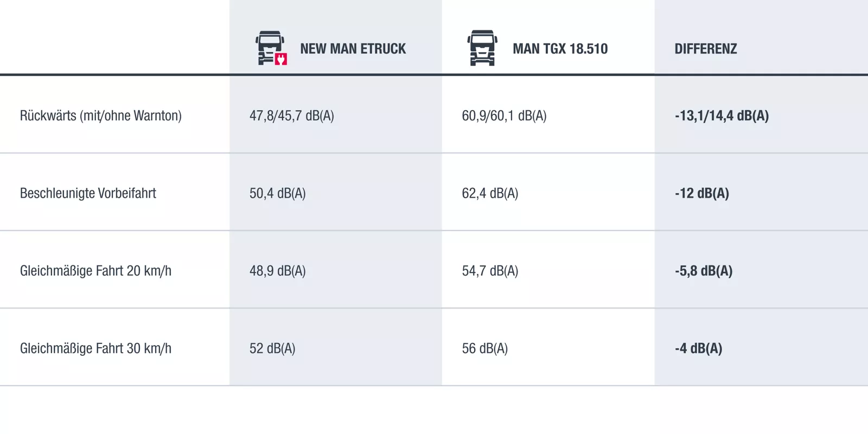
Task: Select the NEW MAN ETRUCK column header
Action: (353, 49)
